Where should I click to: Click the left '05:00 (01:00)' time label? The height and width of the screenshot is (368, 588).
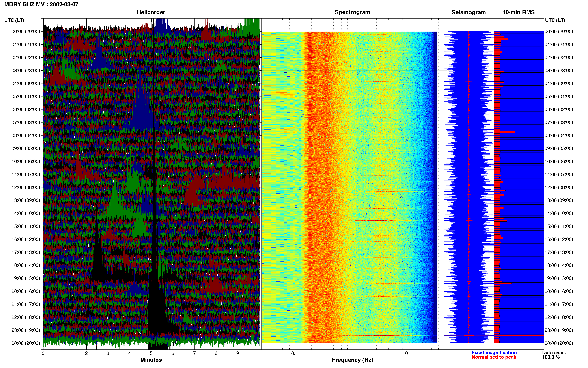tap(26, 96)
